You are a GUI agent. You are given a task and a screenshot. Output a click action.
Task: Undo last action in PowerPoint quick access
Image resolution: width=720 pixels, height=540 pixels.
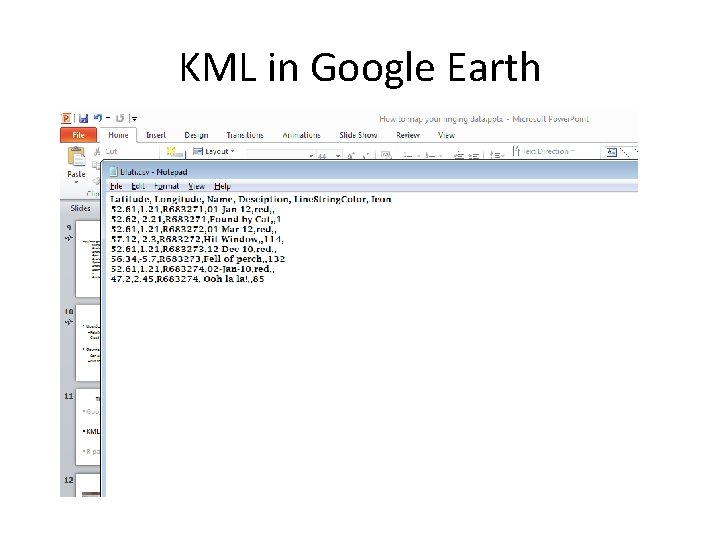point(98,118)
